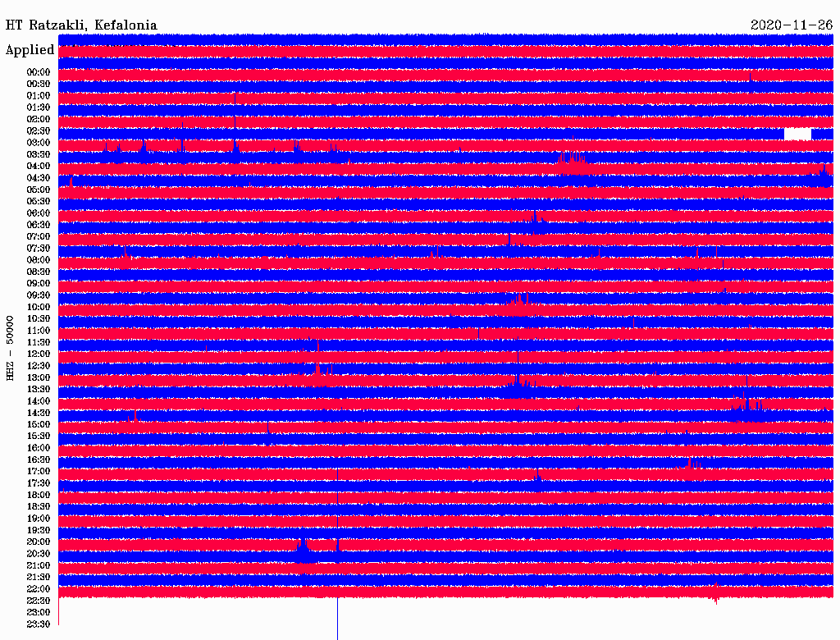The image size is (840, 640).
Task: Select the 21:30 time label
Action: tap(39, 577)
